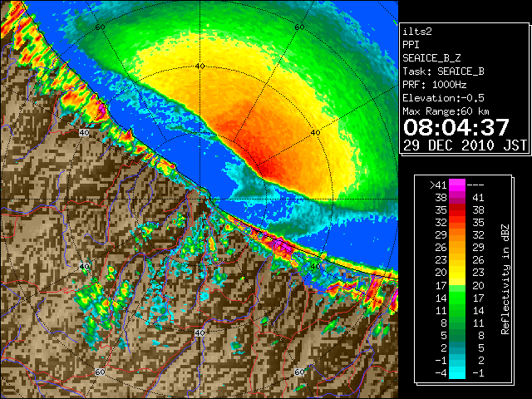
Task: Pick the yellow legend swatch beside '20'
Action: 457,273
